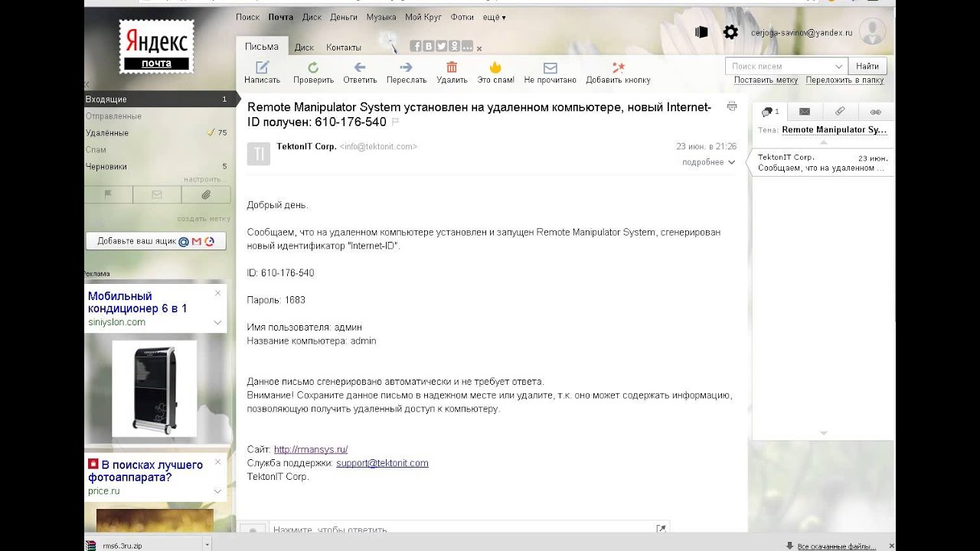Print the open letter
The height and width of the screenshot is (551, 980).
[x=732, y=106]
